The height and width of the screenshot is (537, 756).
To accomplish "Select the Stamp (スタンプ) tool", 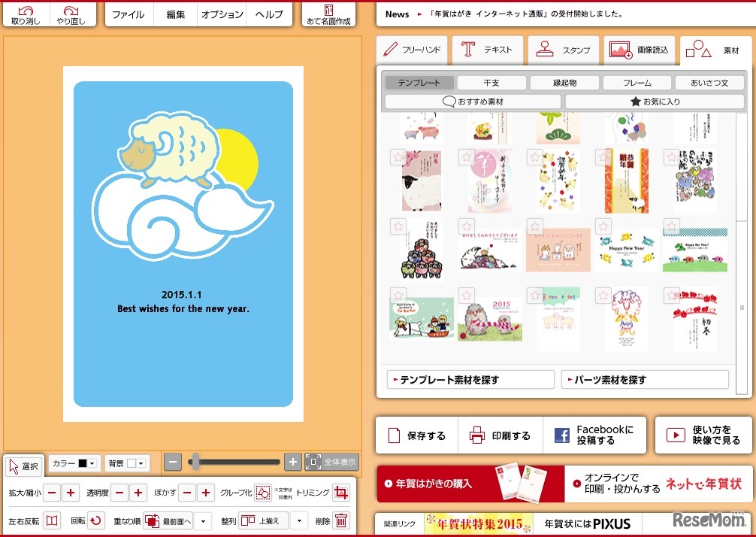I will (564, 50).
